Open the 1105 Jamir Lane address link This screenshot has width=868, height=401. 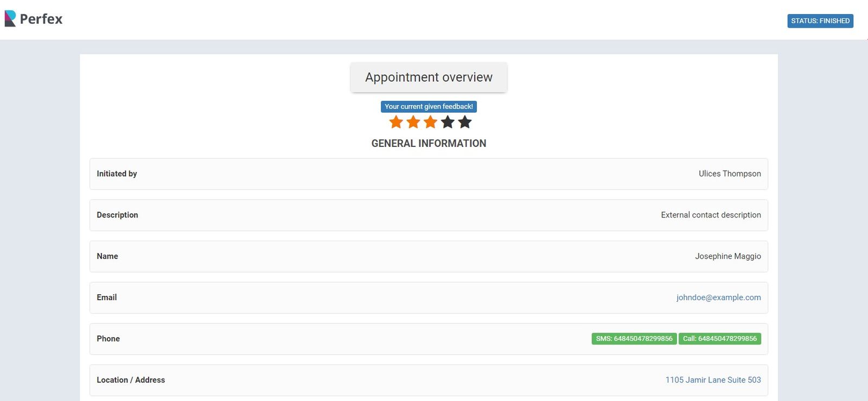[713, 380]
